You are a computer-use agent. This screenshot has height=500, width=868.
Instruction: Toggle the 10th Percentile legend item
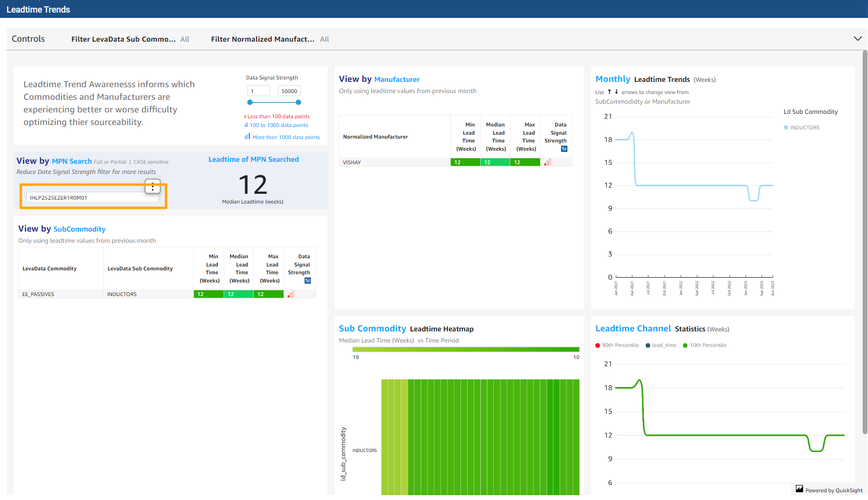707,345
